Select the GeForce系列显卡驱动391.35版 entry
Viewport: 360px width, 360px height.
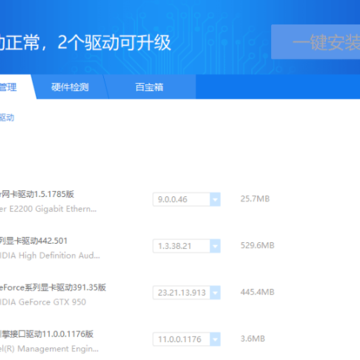pyautogui.click(x=53, y=287)
